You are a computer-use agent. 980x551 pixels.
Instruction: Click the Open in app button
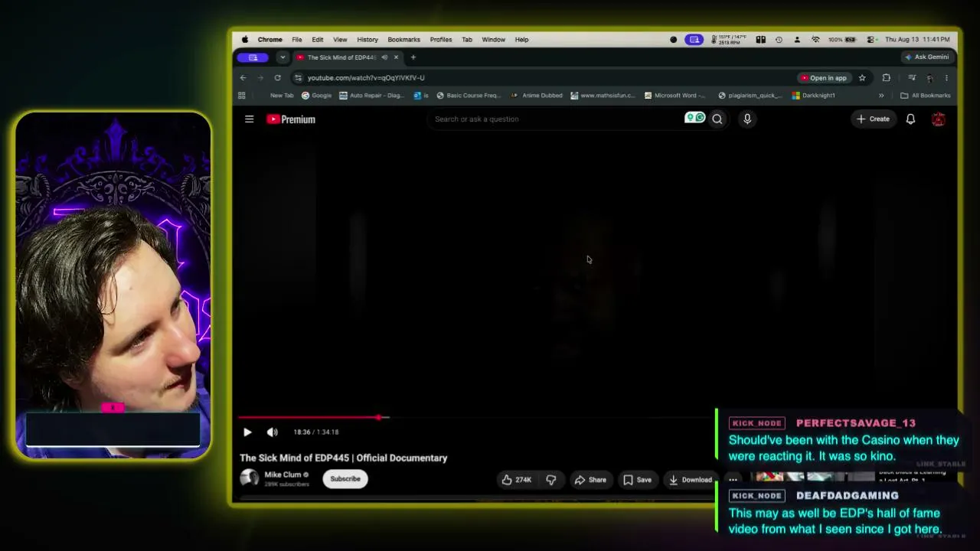coord(824,77)
